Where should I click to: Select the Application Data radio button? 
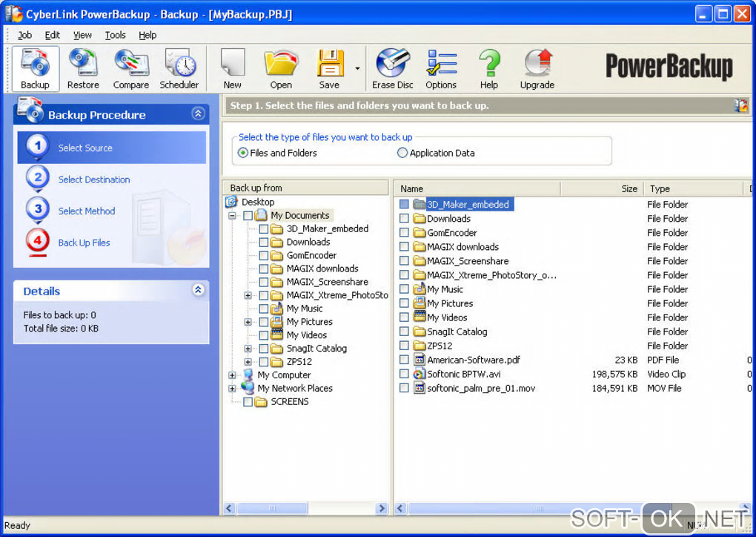point(402,153)
